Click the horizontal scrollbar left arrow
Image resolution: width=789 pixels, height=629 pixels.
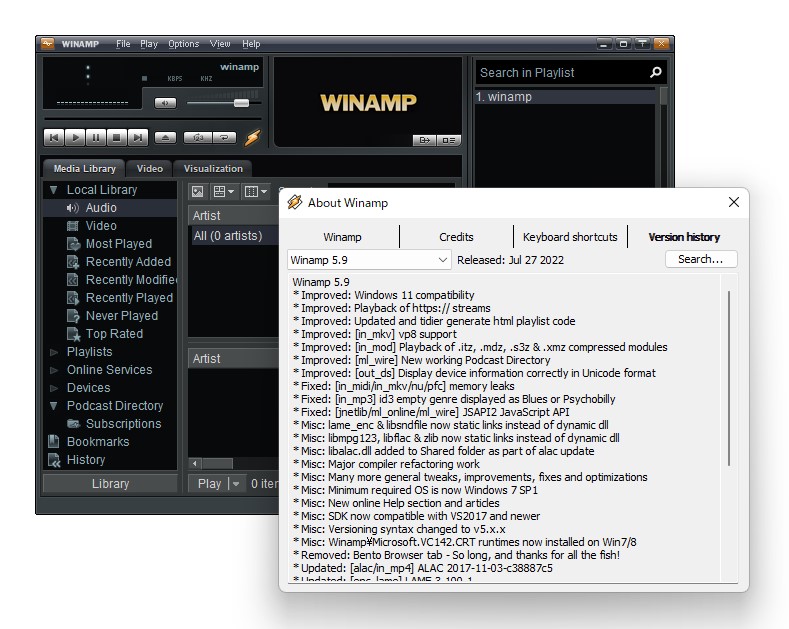tap(195, 463)
